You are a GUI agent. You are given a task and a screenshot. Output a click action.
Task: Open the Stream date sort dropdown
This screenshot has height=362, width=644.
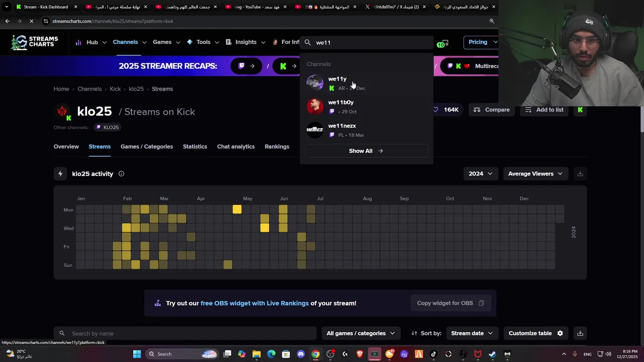pyautogui.click(x=471, y=333)
